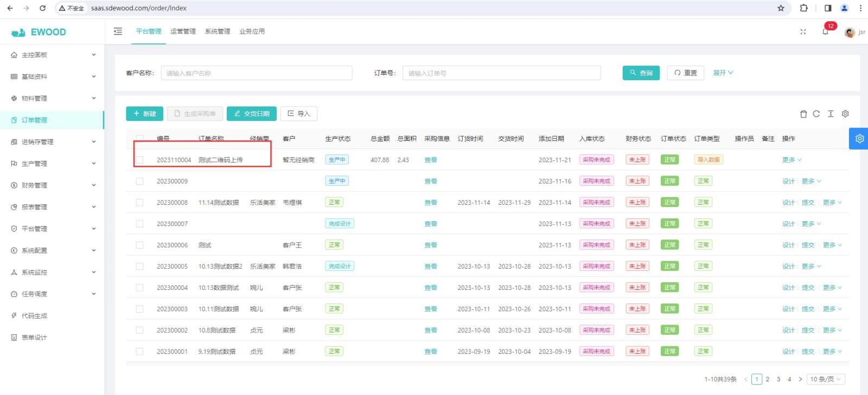Refresh the table with circular arrow icon
This screenshot has height=395, width=868.
(x=816, y=114)
